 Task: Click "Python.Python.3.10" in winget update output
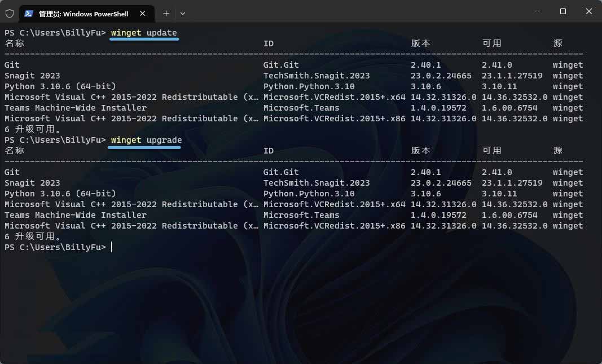(x=309, y=86)
